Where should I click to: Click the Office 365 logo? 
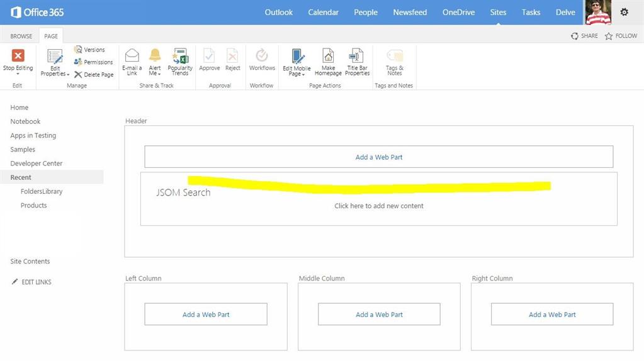[37, 13]
